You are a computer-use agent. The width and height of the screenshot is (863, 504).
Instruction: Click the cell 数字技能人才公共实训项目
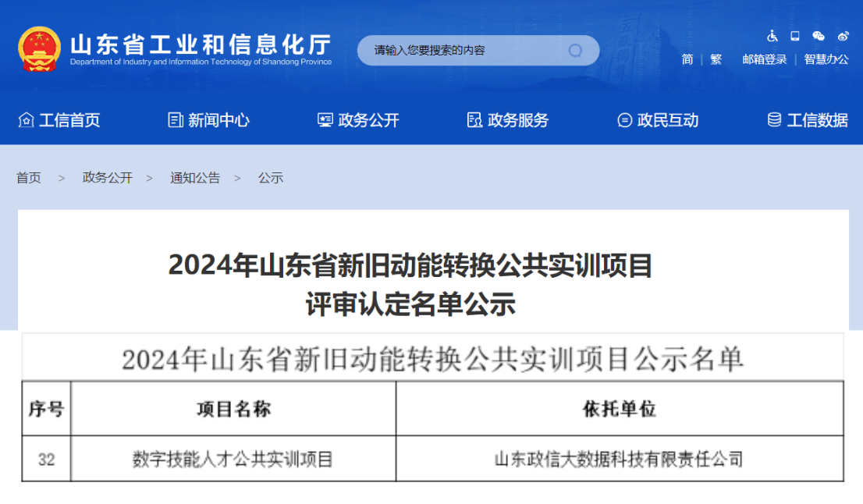(x=233, y=460)
